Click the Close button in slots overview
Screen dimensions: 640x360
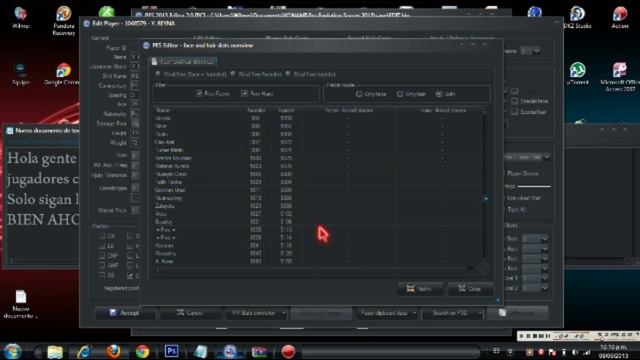470,289
